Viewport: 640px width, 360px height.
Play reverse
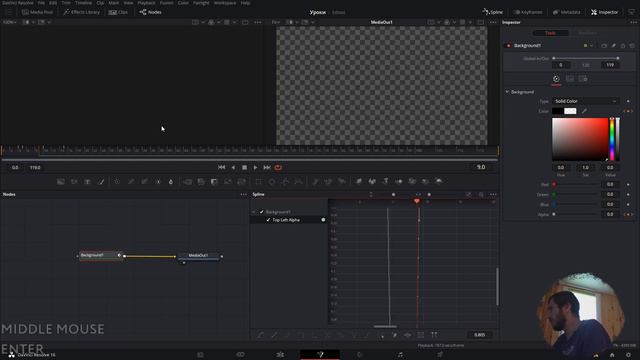click(x=233, y=167)
